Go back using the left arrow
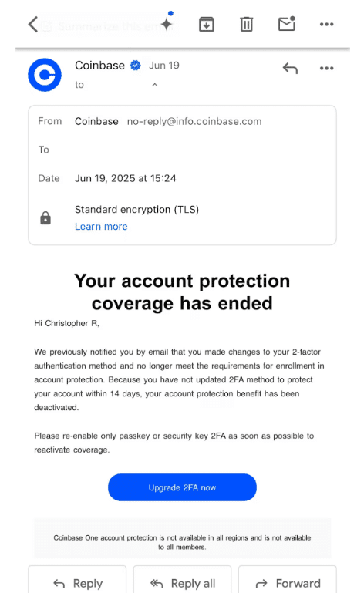This screenshot has width=364, height=593. [33, 24]
